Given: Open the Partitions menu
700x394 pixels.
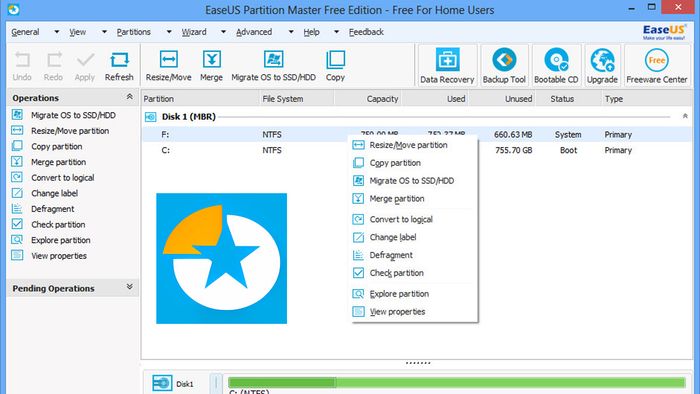Looking at the screenshot, I should point(133,32).
